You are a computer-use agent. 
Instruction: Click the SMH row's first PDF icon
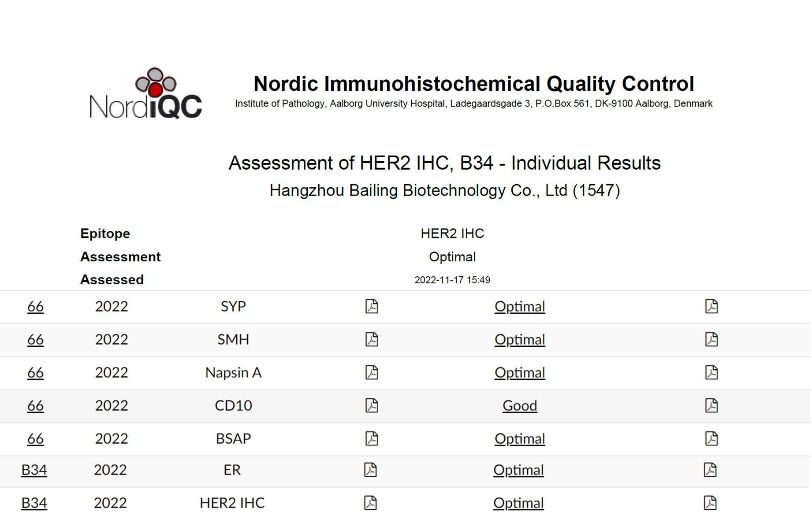372,339
